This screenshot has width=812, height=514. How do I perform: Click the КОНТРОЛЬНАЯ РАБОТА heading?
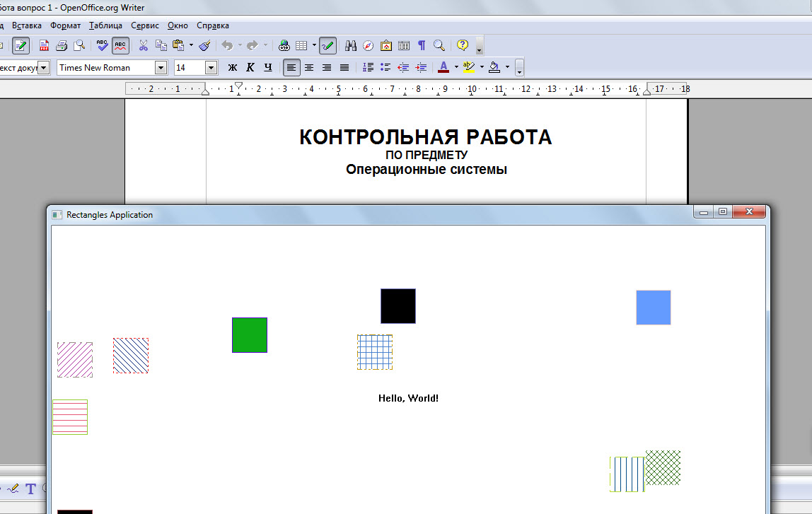pos(426,137)
